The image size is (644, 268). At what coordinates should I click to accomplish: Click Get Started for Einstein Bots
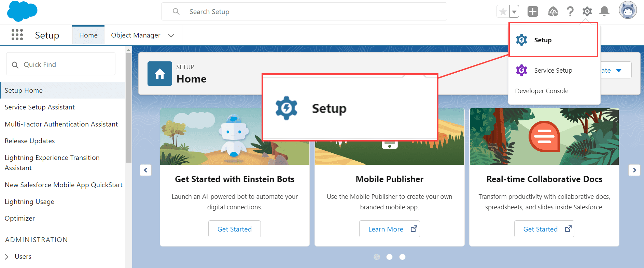(x=235, y=229)
